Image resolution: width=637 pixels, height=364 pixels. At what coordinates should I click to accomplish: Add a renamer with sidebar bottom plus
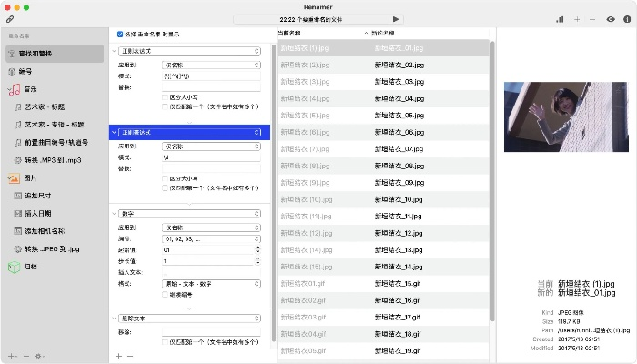(x=11, y=356)
